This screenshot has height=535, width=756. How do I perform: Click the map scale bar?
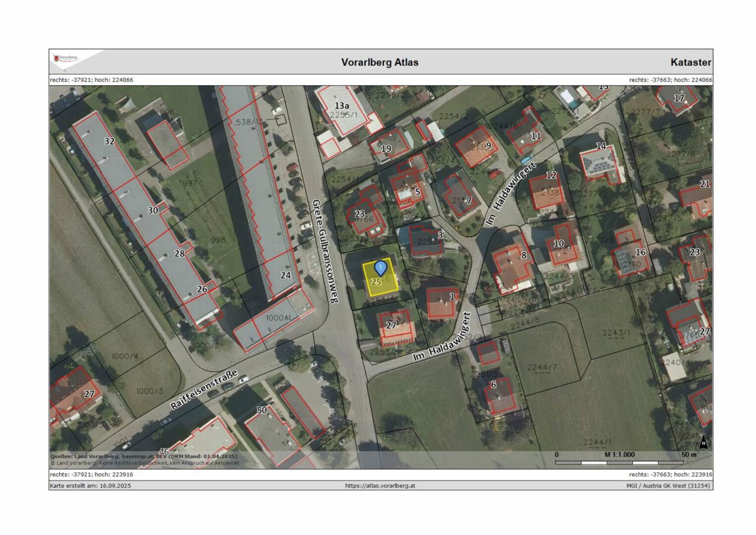pyautogui.click(x=619, y=462)
